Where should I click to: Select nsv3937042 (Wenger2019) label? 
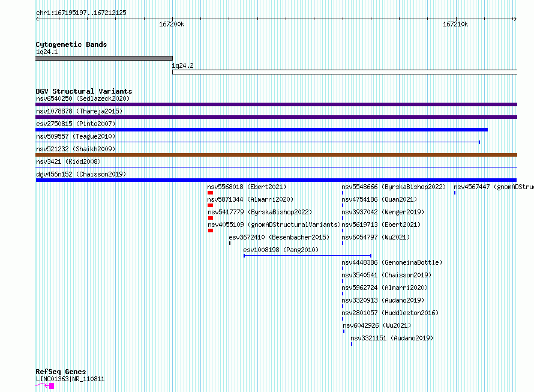pyautogui.click(x=383, y=212)
